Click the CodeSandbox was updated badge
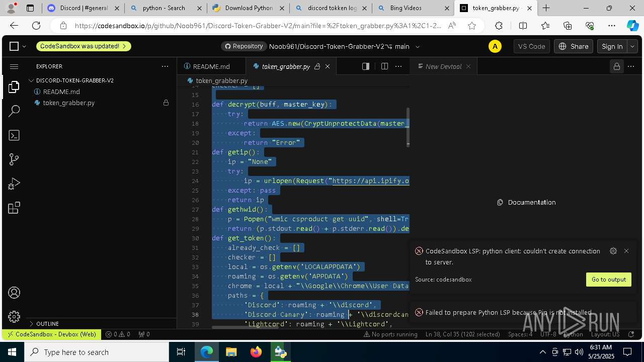The height and width of the screenshot is (362, 644). click(84, 46)
